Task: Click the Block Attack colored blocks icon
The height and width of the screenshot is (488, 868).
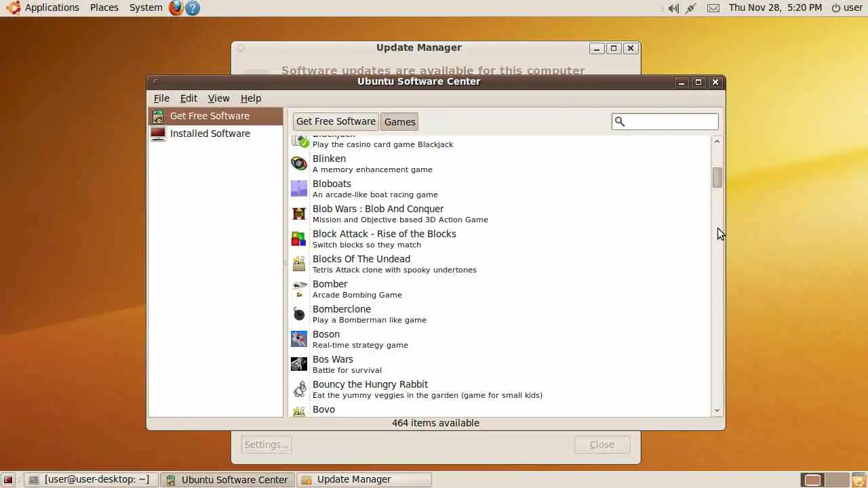Action: 299,239
